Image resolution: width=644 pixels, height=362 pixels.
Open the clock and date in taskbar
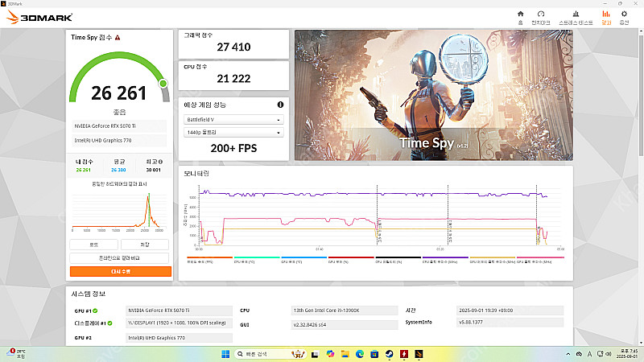[629, 354]
